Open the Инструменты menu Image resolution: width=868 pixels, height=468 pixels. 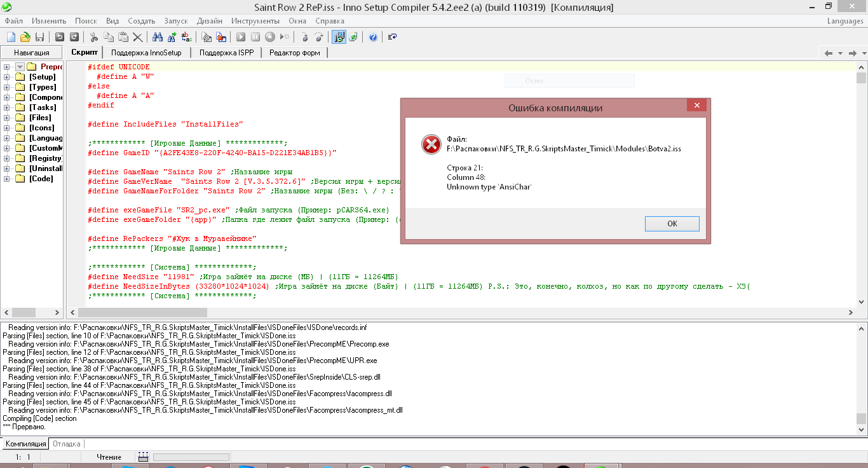click(256, 21)
